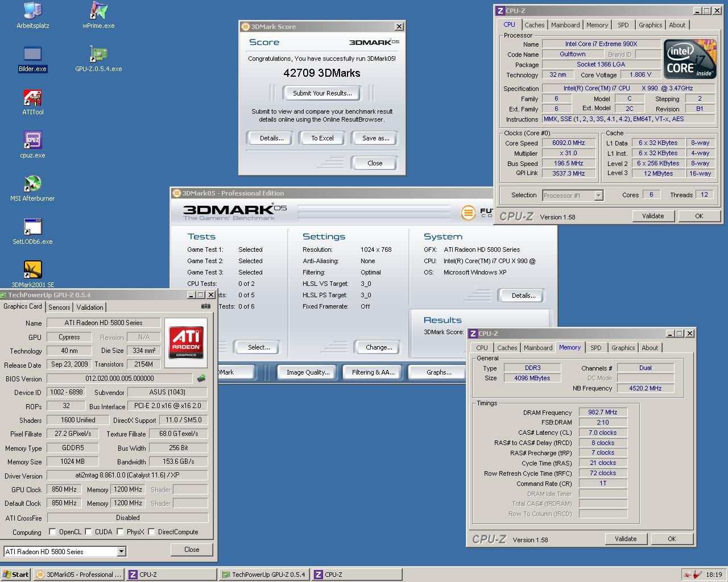Image resolution: width=728 pixels, height=582 pixels.
Task: Click the taskbar clock showing 18:19
Action: pyautogui.click(x=714, y=574)
